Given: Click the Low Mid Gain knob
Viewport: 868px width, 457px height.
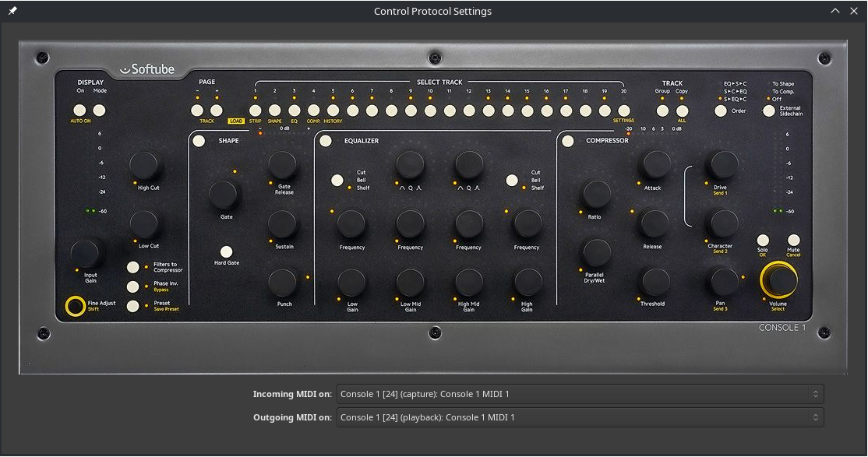Looking at the screenshot, I should (410, 282).
